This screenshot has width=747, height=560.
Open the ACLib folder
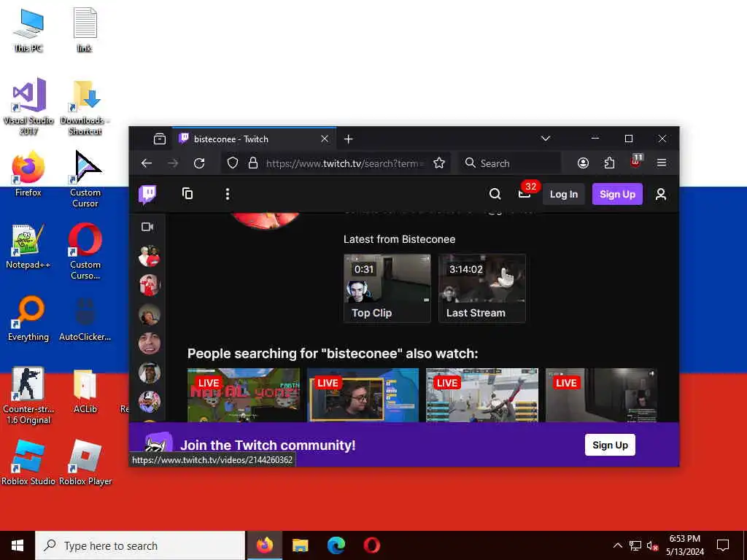click(85, 391)
